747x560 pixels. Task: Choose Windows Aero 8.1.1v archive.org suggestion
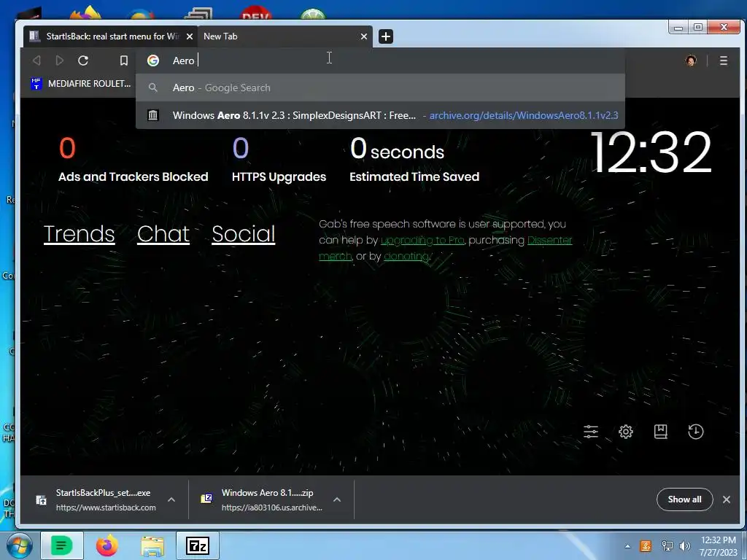380,115
